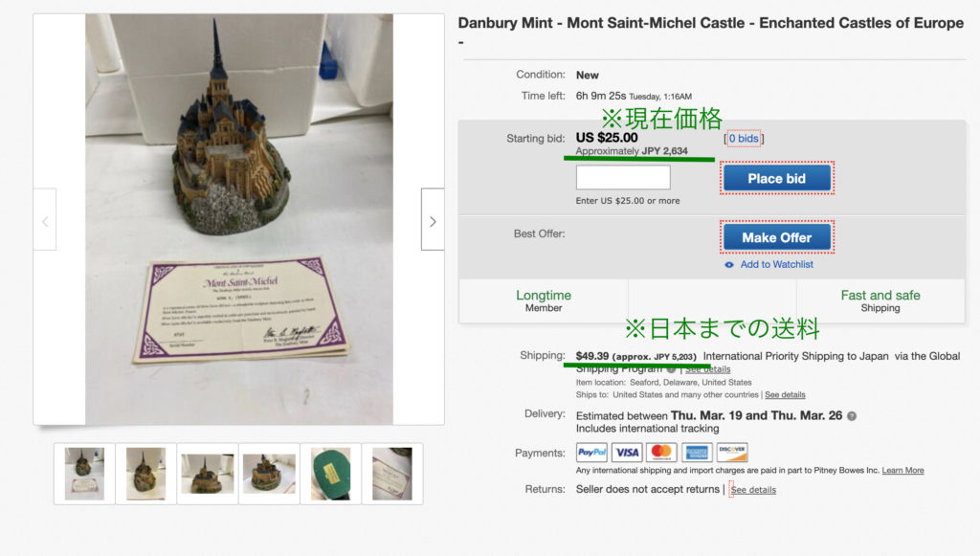Click the bid amount input field
The height and width of the screenshot is (556, 980).
click(x=622, y=177)
